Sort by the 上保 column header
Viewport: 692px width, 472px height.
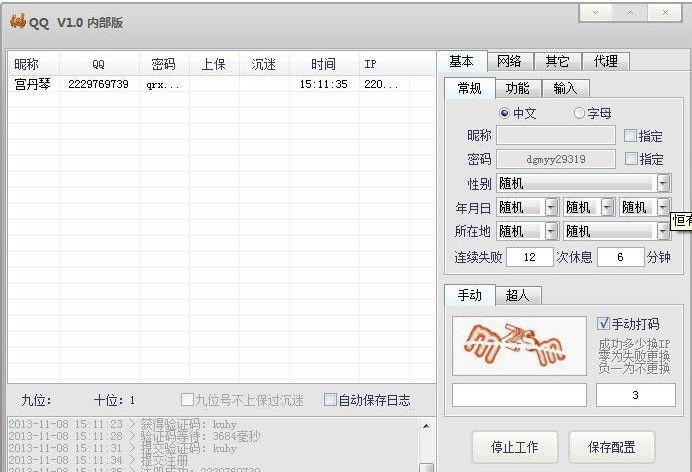pos(214,64)
